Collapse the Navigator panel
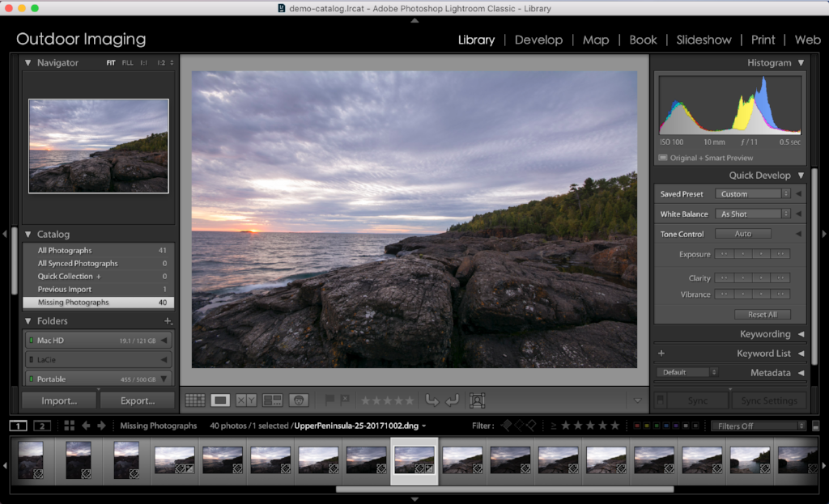 tap(28, 62)
